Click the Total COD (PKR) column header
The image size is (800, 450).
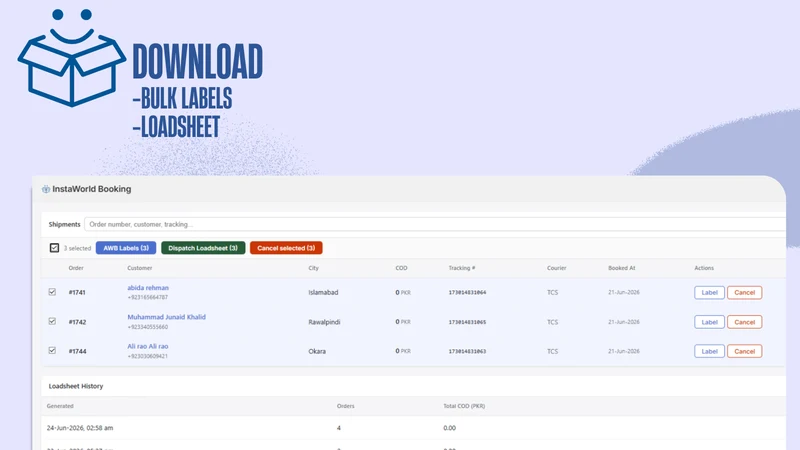coord(464,406)
